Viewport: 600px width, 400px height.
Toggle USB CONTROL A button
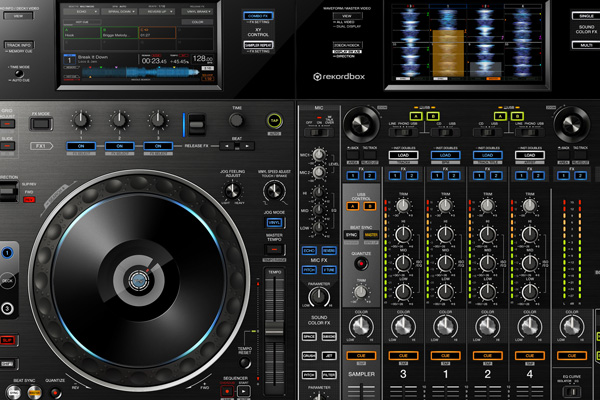coord(352,206)
